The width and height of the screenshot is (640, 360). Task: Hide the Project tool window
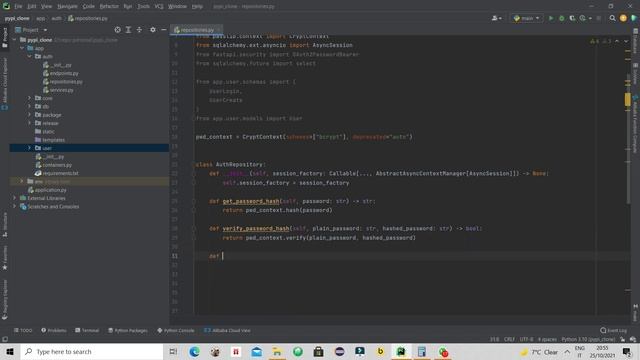pyautogui.click(x=164, y=30)
